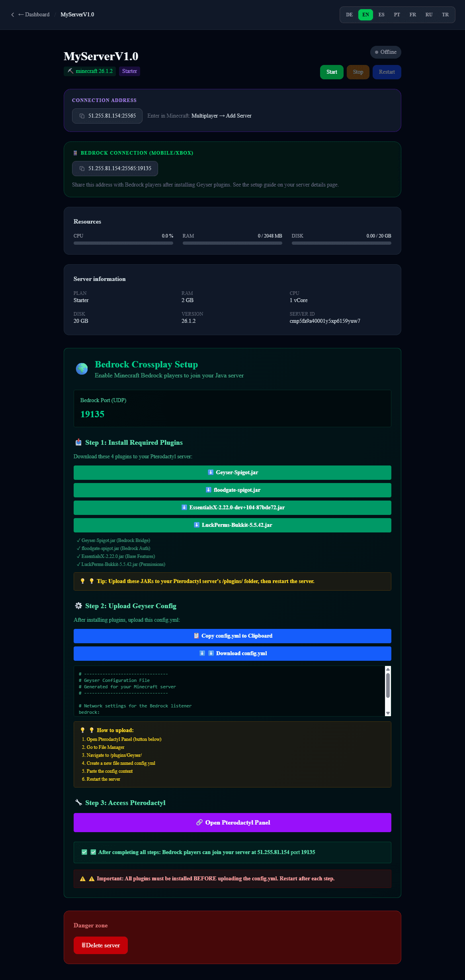
Task: Download Geyser-Spigot.jar
Action: [x=232, y=473]
